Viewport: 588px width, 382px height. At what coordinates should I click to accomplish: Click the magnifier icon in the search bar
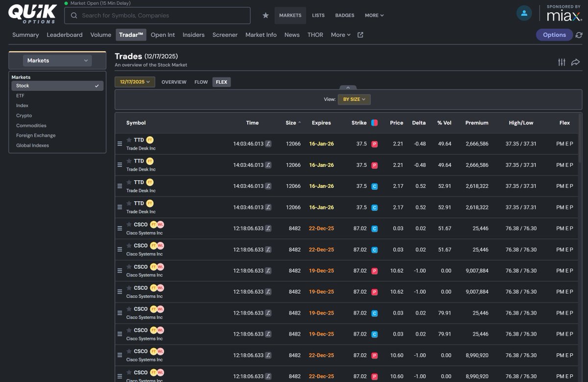click(x=74, y=16)
